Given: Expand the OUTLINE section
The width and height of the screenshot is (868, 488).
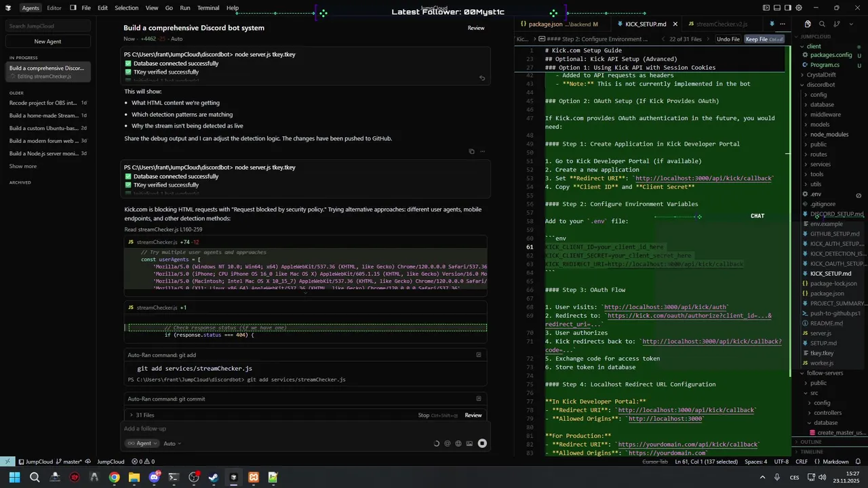Looking at the screenshot, I should pos(811,442).
